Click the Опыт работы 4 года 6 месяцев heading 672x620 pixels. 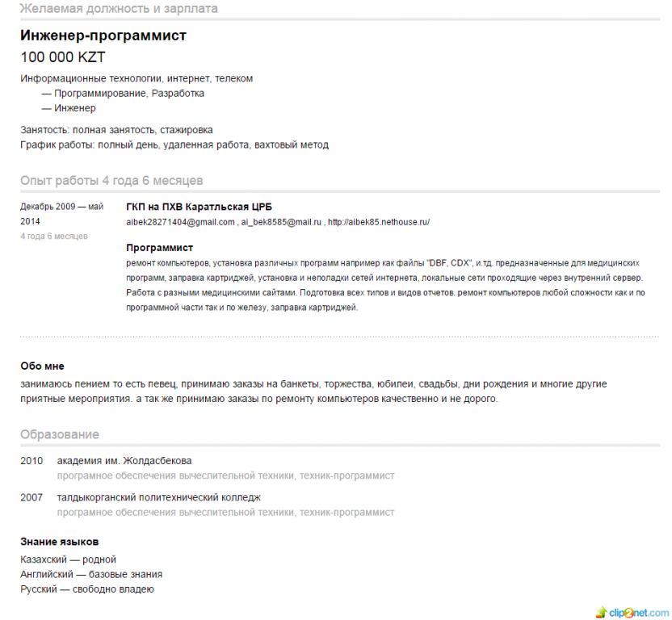111,180
